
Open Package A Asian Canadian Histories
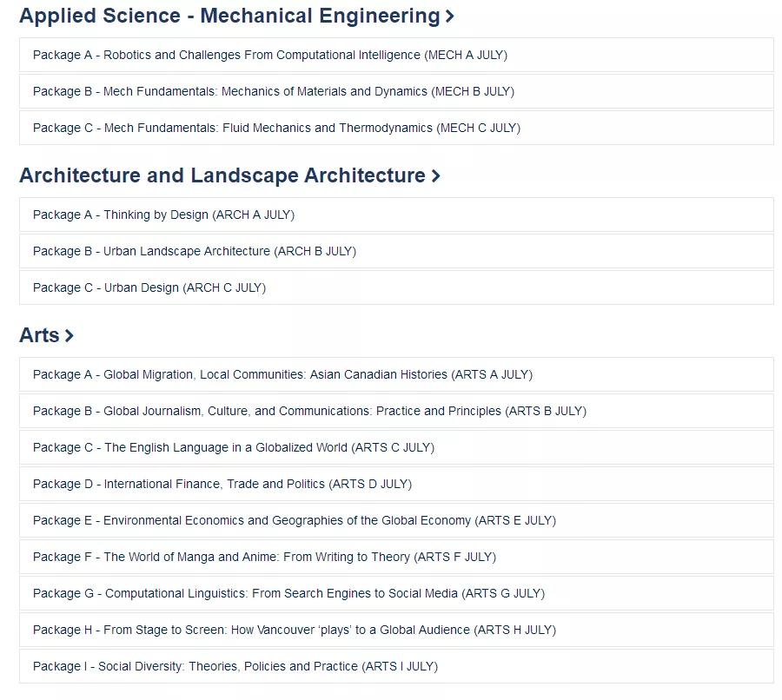tap(396, 374)
